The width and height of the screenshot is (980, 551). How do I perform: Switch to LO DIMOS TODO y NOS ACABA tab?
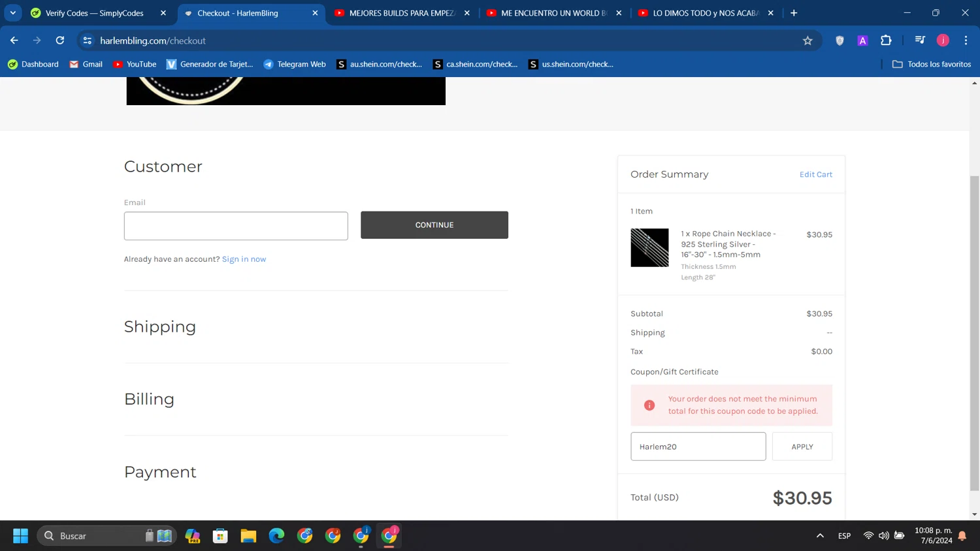(x=706, y=13)
